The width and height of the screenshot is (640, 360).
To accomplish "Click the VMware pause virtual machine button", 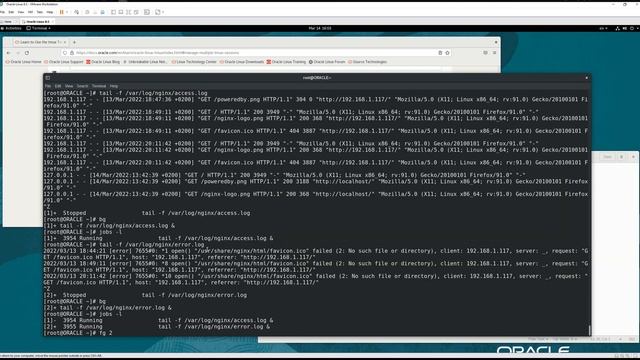I will (62, 12).
